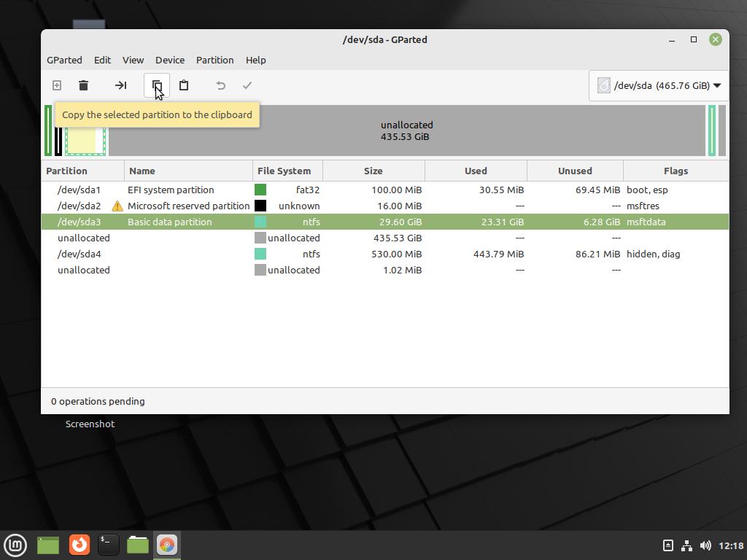Open the Device menu

tap(169, 60)
